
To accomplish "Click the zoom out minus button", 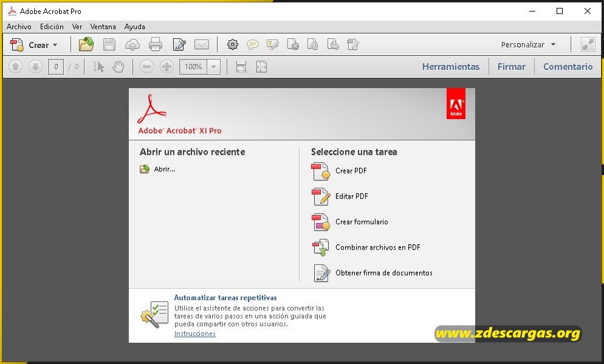I will 146,67.
